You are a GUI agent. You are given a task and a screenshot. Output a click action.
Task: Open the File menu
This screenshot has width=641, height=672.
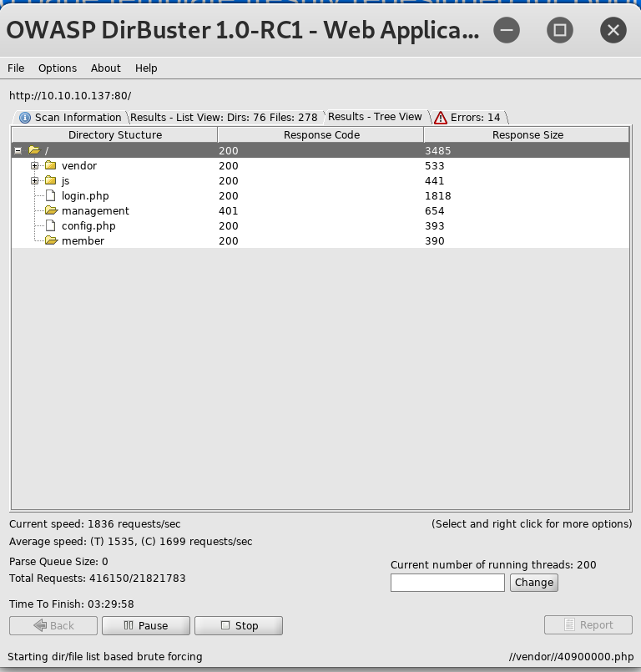coord(16,68)
